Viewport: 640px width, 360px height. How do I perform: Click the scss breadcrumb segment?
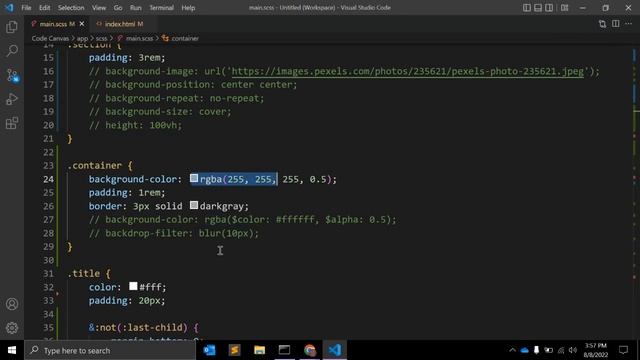pos(101,38)
